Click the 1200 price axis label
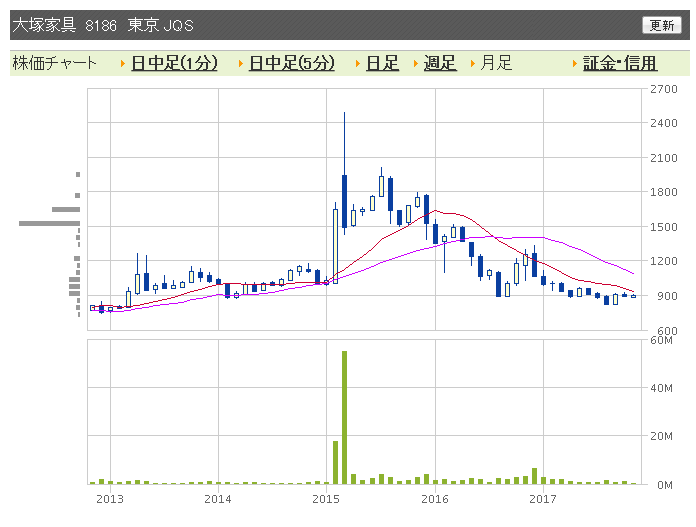Image resolution: width=696 pixels, height=527 pixels. (x=664, y=261)
